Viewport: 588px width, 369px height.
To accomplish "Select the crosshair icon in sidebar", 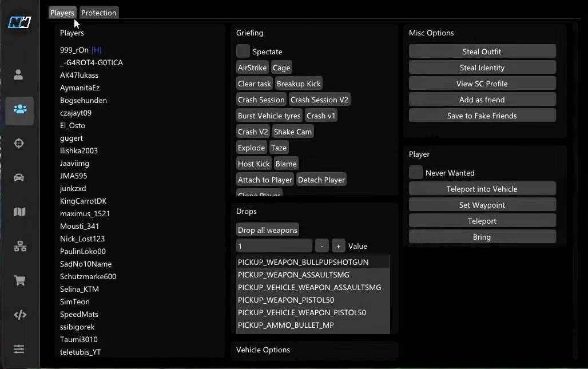I will tap(19, 144).
